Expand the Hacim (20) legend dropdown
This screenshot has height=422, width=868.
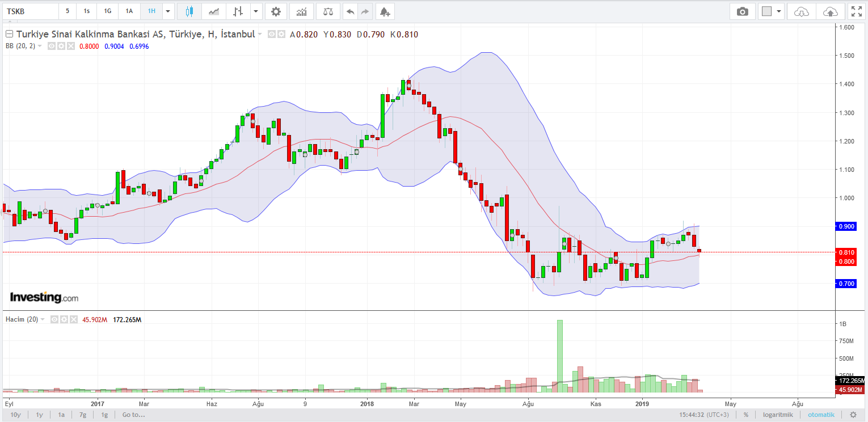coord(43,320)
